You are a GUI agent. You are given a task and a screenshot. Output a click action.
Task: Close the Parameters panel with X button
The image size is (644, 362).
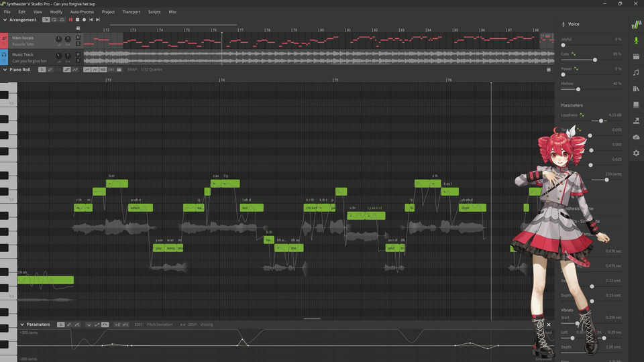549,324
